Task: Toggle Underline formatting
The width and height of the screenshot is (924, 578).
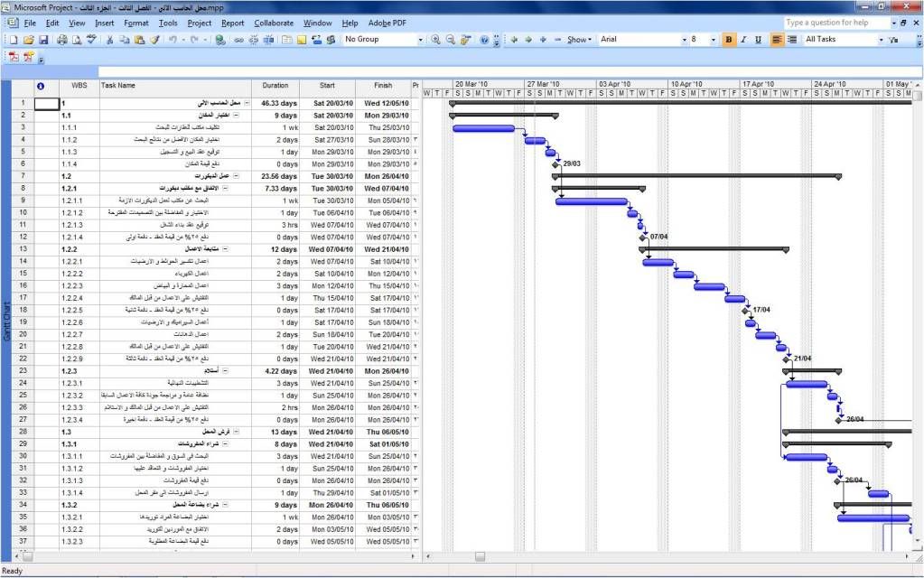Action: coord(759,40)
